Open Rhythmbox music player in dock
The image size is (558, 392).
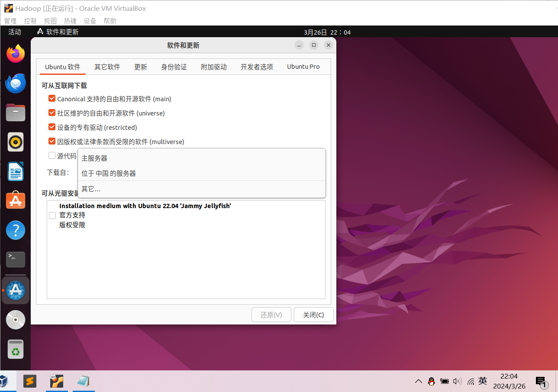point(16,142)
